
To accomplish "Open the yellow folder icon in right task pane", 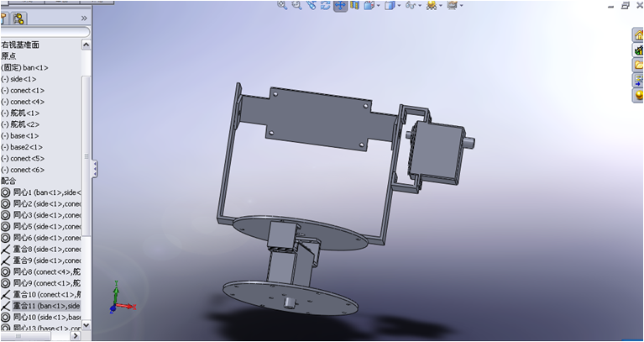I will 637,65.
